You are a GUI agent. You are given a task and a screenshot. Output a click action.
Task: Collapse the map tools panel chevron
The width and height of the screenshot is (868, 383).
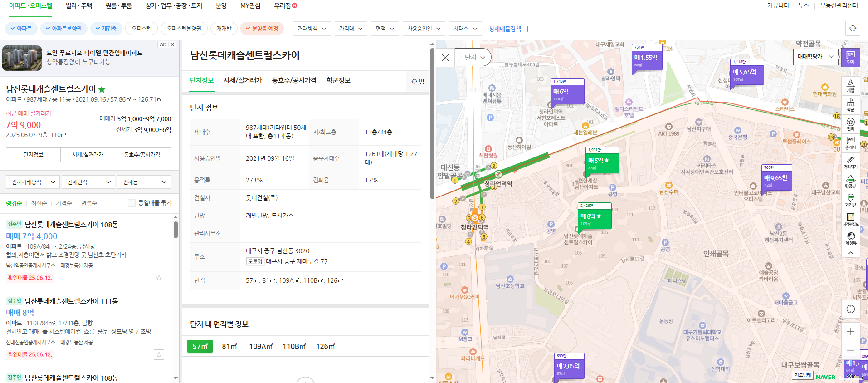coord(850,253)
